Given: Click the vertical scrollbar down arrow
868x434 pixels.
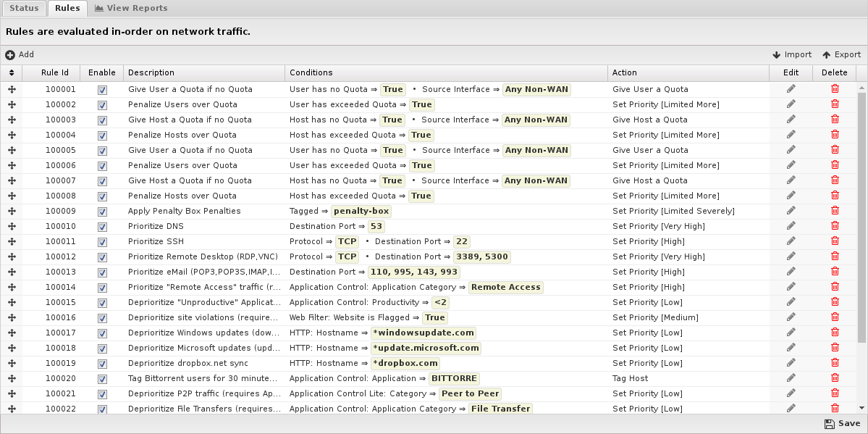Looking at the screenshot, I should click(862, 409).
